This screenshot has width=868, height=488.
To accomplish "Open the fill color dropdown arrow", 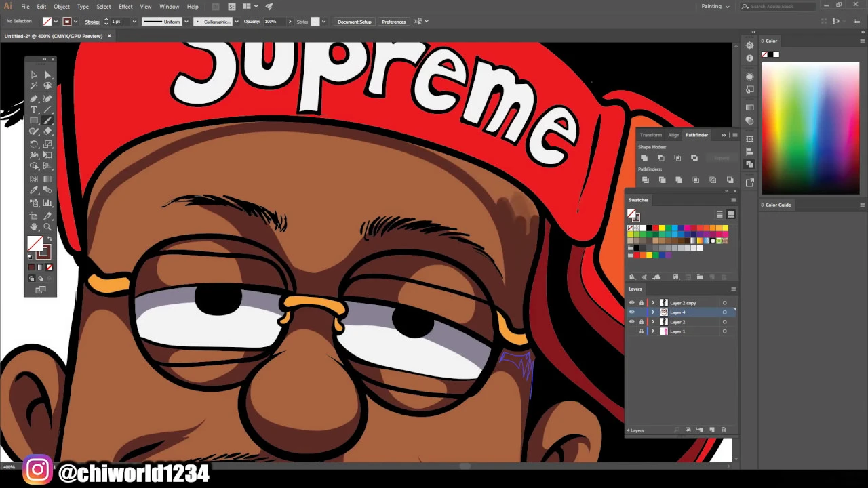I will point(56,22).
